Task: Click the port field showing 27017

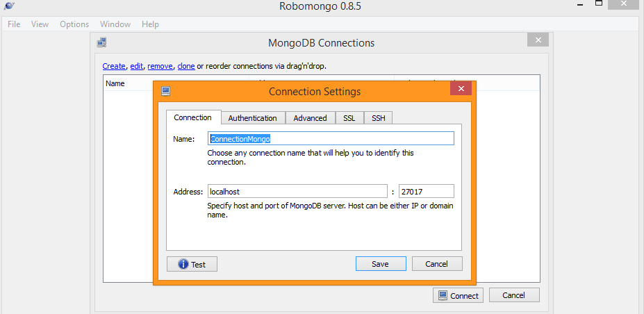Action: tap(426, 191)
